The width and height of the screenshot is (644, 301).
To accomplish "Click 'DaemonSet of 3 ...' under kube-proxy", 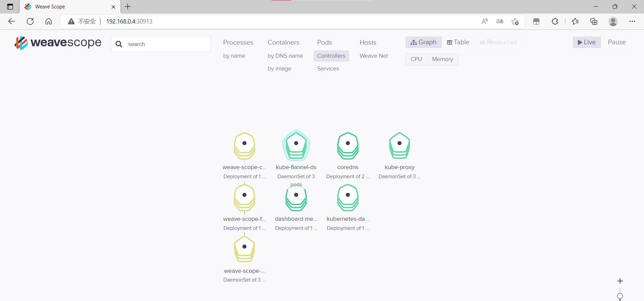I will coord(399,176).
